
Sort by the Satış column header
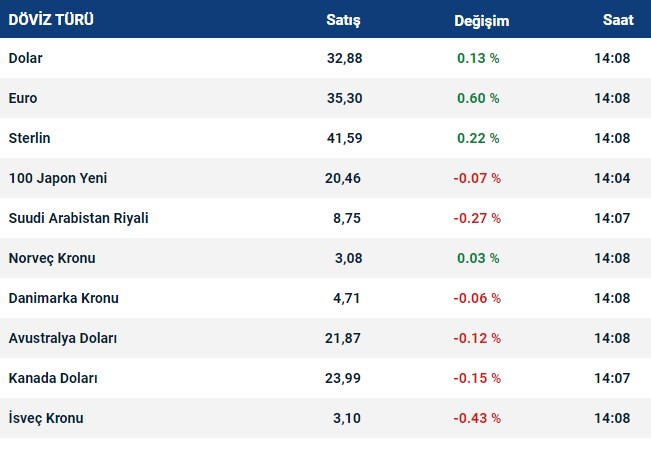(344, 19)
